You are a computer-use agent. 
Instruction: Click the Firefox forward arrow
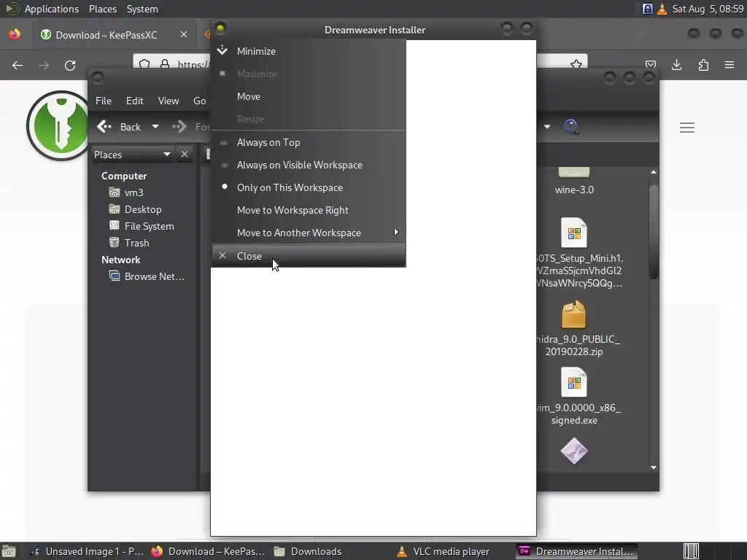coord(44,65)
